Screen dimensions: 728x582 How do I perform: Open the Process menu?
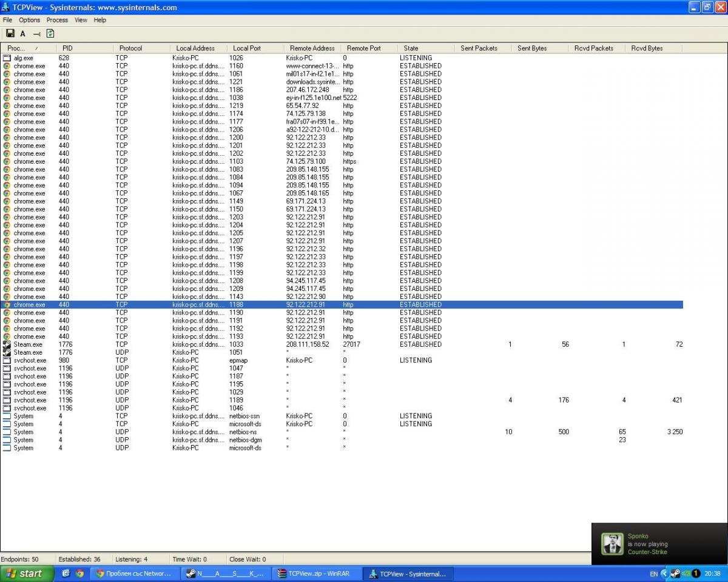pyautogui.click(x=57, y=20)
